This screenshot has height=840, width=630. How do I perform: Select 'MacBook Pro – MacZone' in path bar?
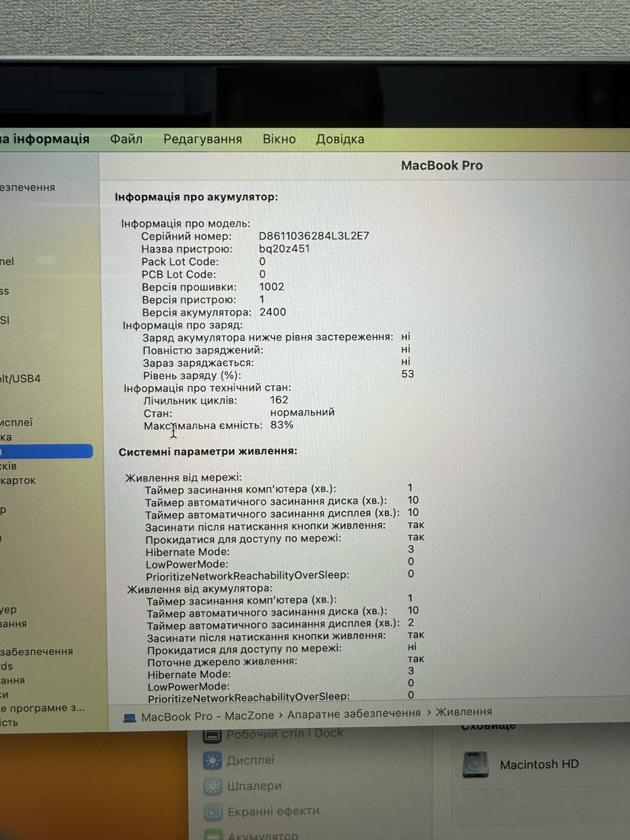click(x=207, y=716)
